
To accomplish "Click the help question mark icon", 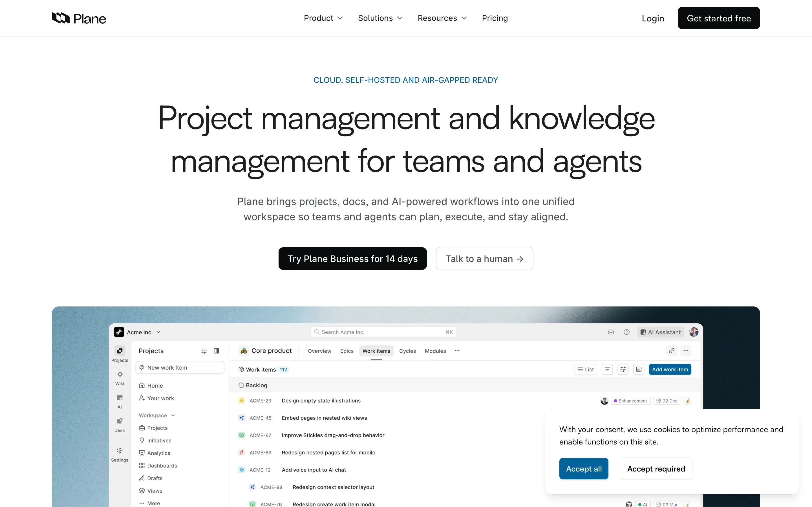I will click(x=626, y=332).
